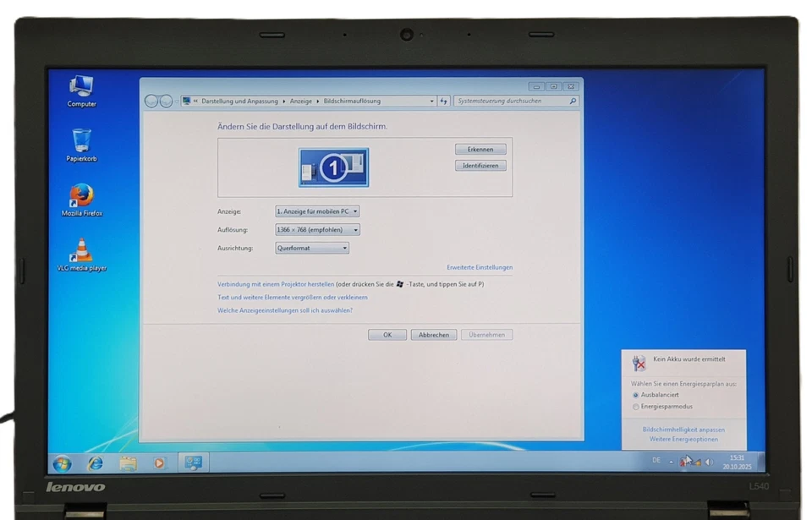Open Text und weitere Elemente vergrößern link
Screen dimensions: 812x520
293,298
